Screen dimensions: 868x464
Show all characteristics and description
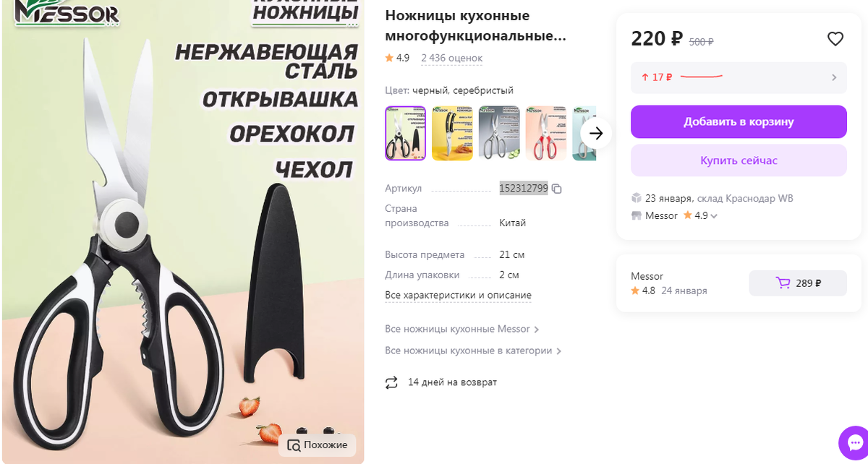tap(458, 296)
